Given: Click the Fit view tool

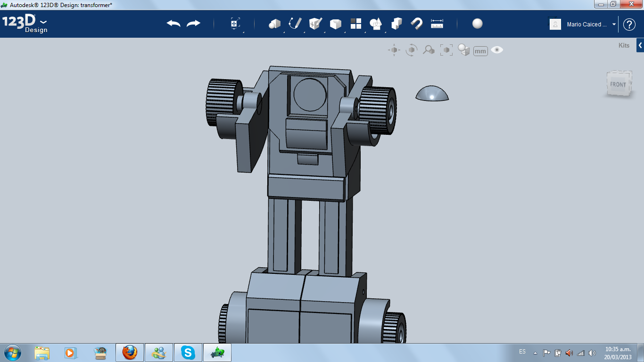Looking at the screenshot, I should click(446, 50).
